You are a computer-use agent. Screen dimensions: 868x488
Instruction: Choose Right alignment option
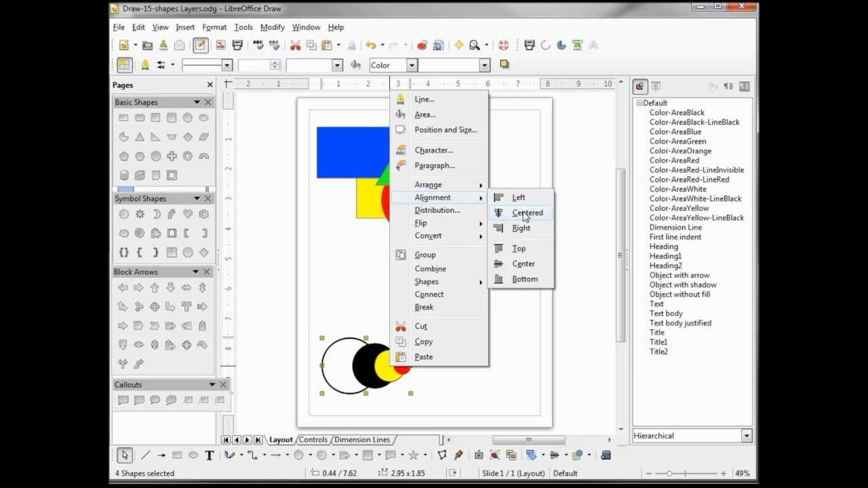click(x=521, y=228)
